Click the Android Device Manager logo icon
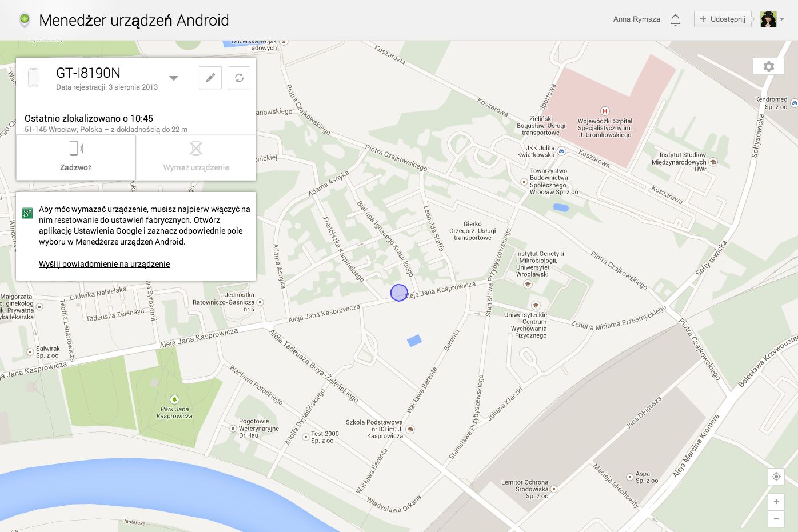The width and height of the screenshot is (798, 532). click(x=24, y=20)
